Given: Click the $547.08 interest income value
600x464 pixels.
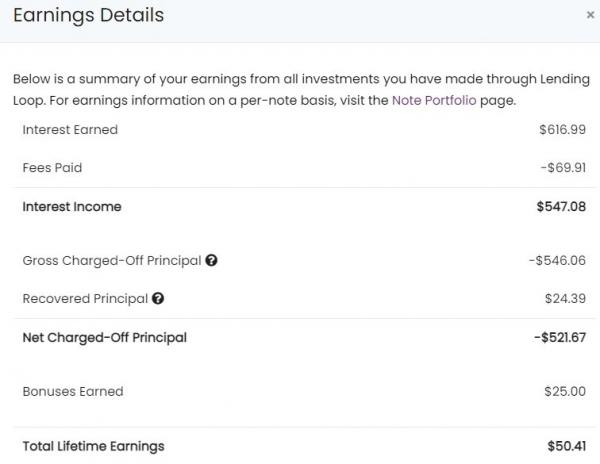Looking at the screenshot, I should tap(561, 207).
